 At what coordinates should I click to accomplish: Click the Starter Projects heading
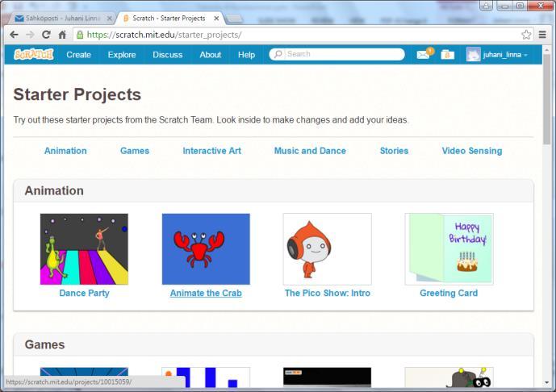77,94
